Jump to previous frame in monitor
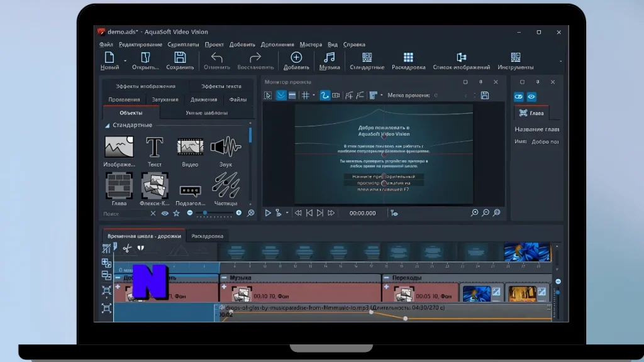Screen dimensions: 644x362 click(x=309, y=212)
